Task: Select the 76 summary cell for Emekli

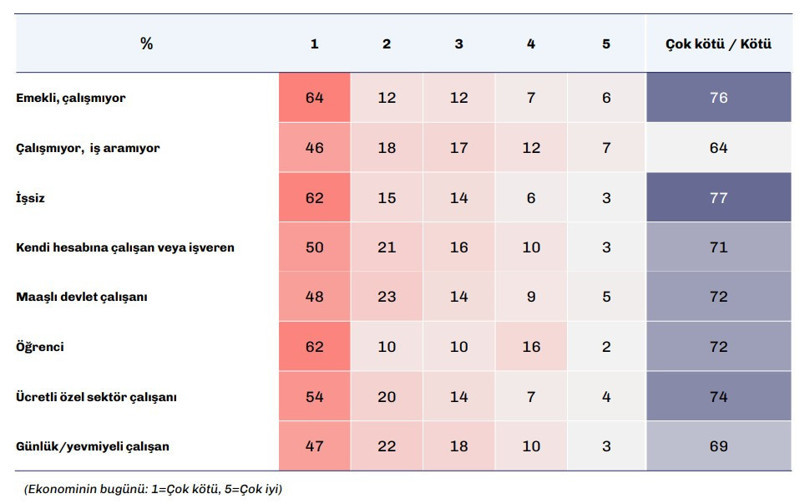Action: tap(717, 98)
